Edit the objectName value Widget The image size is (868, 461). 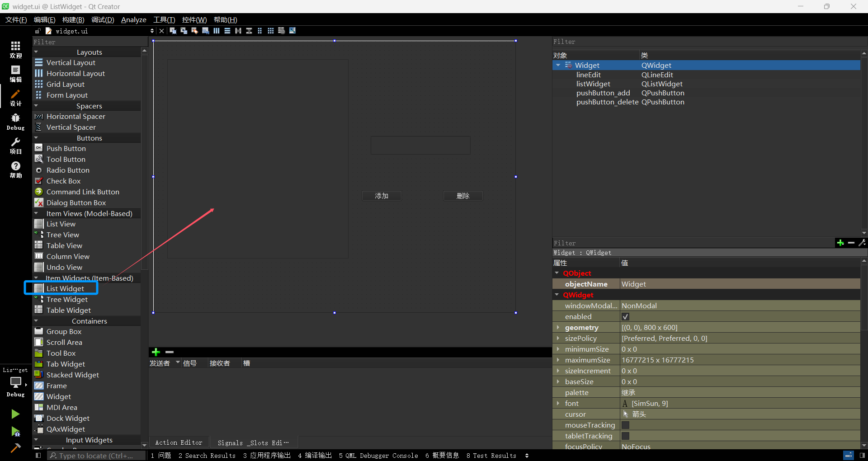click(x=740, y=284)
